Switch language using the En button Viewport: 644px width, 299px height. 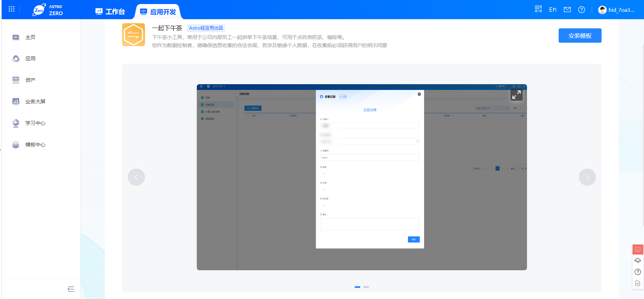click(553, 9)
